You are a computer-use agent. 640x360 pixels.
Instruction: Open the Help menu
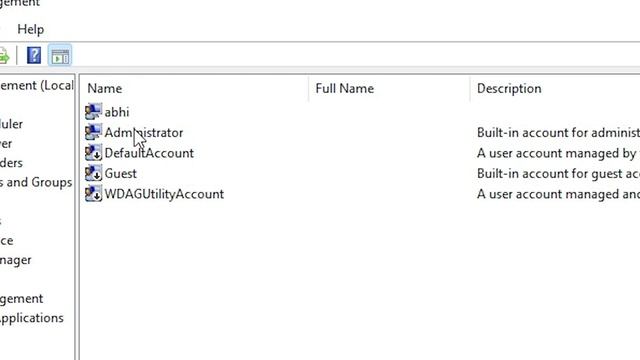[31, 29]
